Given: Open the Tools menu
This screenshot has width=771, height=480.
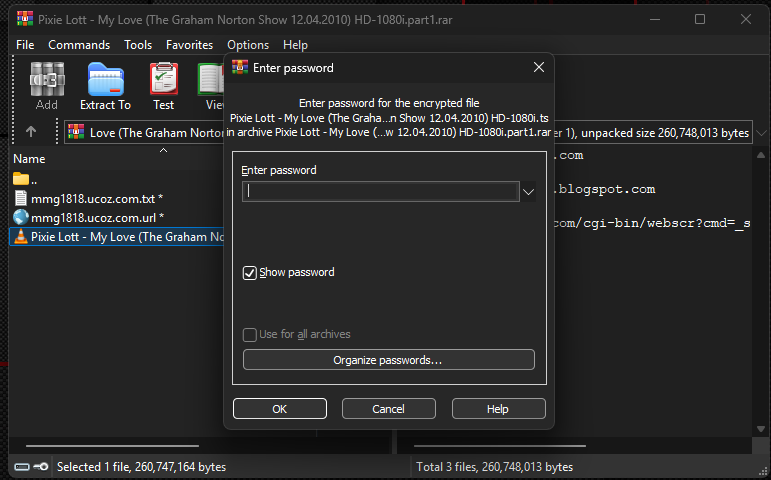Looking at the screenshot, I should (138, 45).
